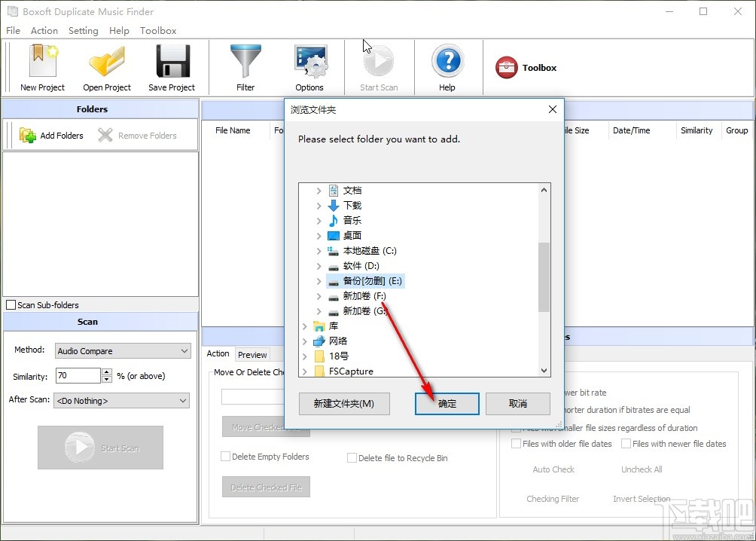This screenshot has height=541, width=756.
Task: Select the 音乐 music note icon
Action: click(333, 221)
